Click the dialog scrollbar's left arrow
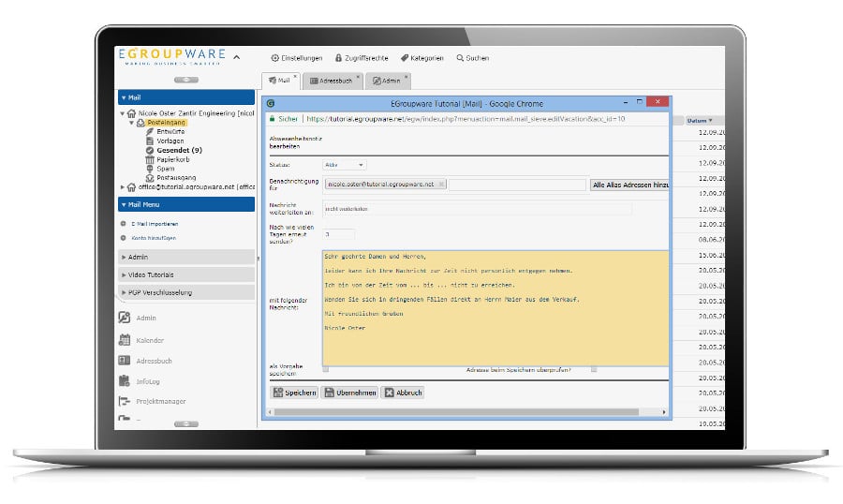843x504 pixels. 270,412
